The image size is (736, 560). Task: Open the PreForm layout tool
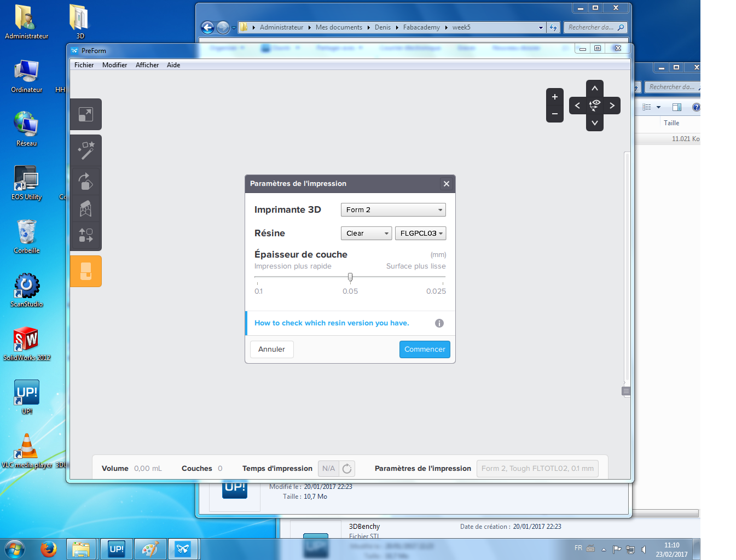click(x=86, y=236)
